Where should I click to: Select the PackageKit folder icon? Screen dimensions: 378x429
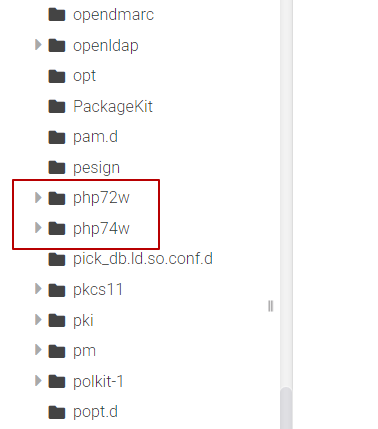[57, 107]
